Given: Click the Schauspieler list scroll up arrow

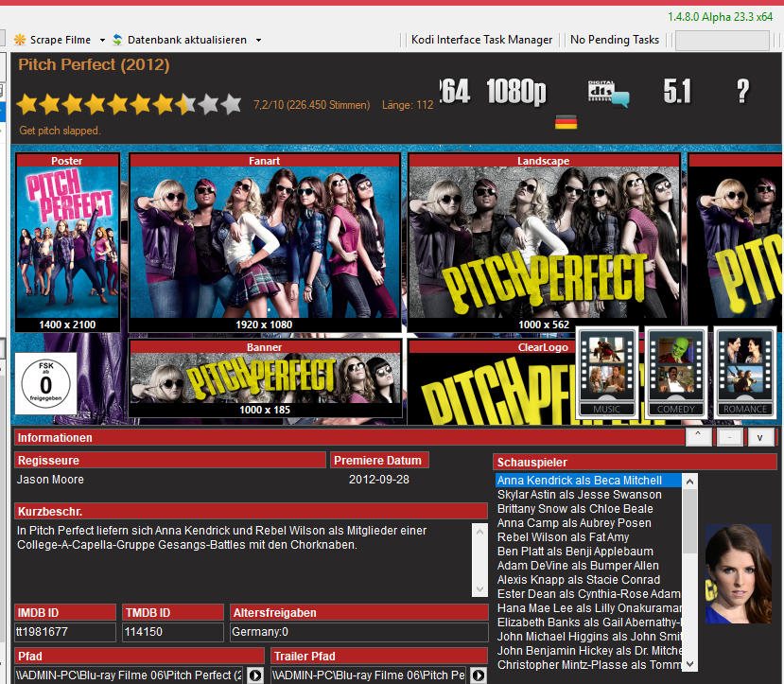Looking at the screenshot, I should [x=689, y=482].
